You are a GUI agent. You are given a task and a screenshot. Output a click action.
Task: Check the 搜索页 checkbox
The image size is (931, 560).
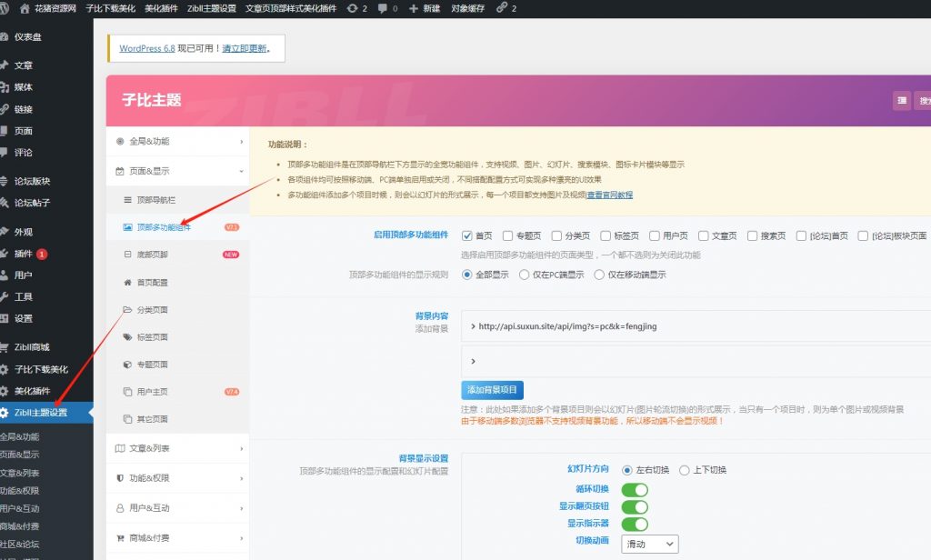tap(752, 235)
